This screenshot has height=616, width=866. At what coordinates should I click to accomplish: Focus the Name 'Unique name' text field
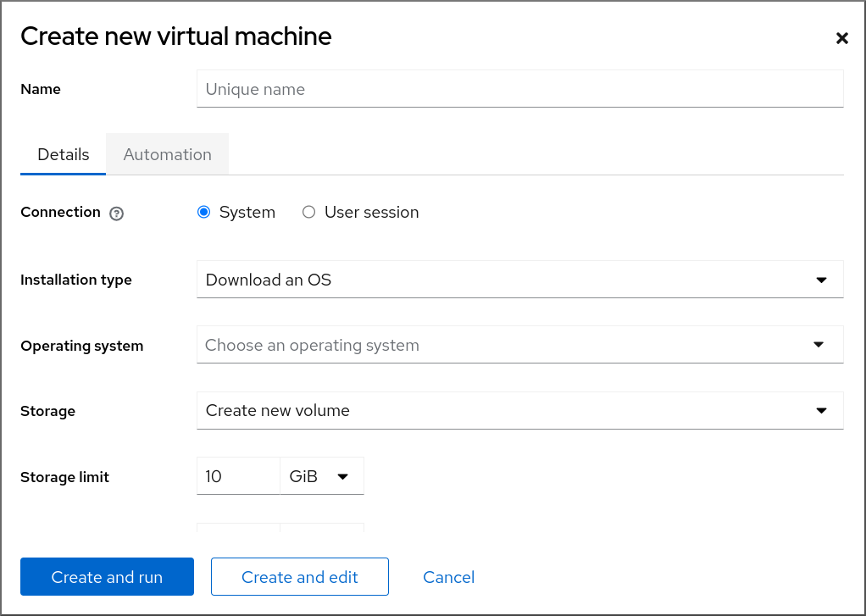pyautogui.click(x=519, y=89)
